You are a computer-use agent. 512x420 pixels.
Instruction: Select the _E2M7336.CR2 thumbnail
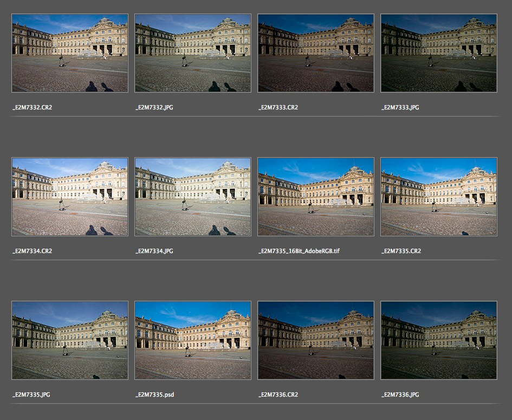coord(316,340)
